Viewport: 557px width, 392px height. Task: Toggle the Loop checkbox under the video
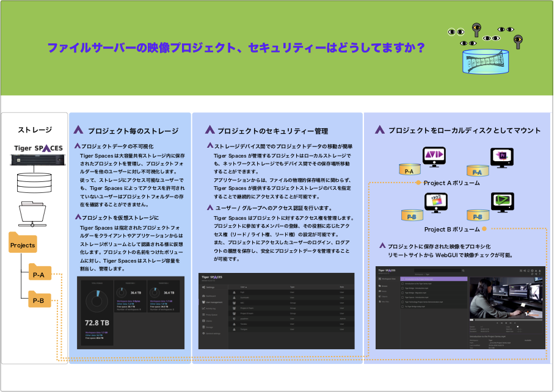tap(517, 327)
